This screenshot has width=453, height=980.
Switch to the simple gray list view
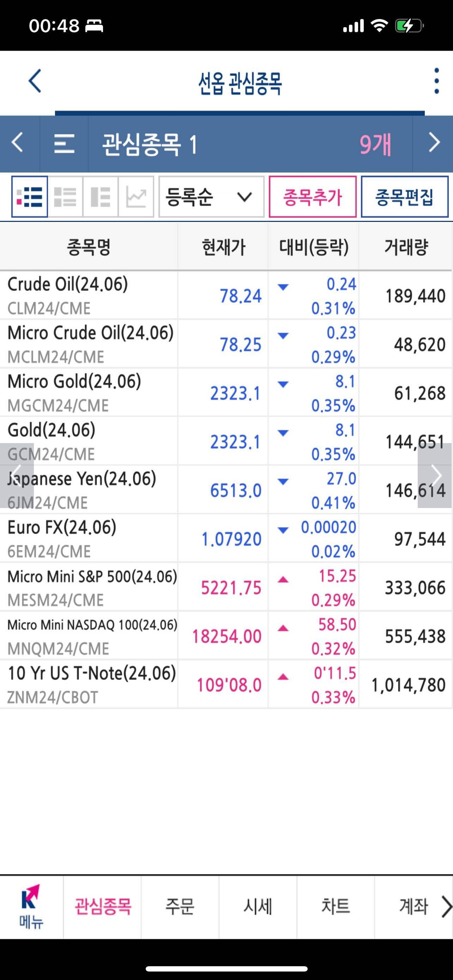(65, 197)
